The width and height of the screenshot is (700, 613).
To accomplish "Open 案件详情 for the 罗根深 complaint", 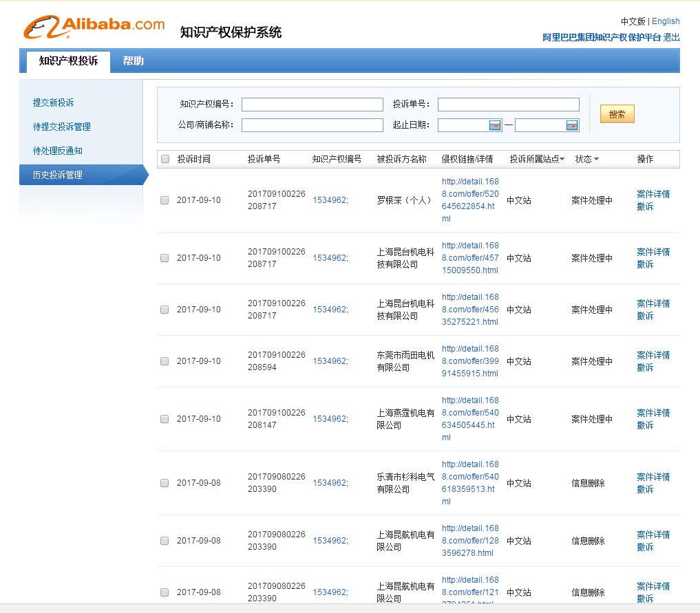I will [x=653, y=194].
